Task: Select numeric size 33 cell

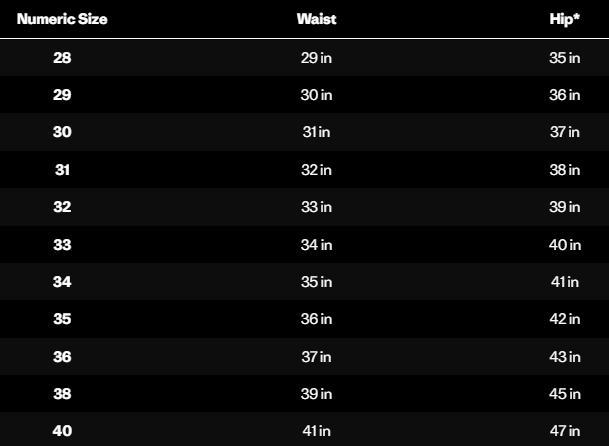Action: click(62, 245)
